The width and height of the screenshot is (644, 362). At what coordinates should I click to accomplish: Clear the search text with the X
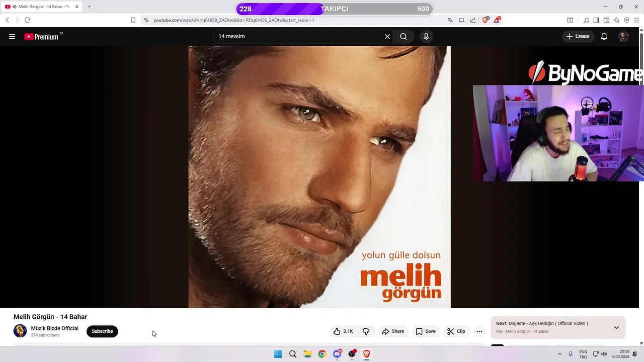click(387, 37)
